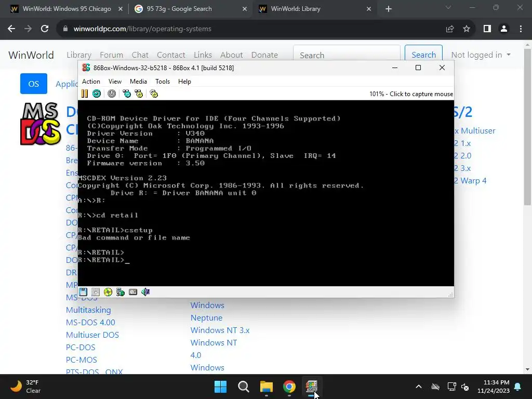Open 86Box settings toolbar icon
Screen dimensions: 532x399
coord(154,94)
